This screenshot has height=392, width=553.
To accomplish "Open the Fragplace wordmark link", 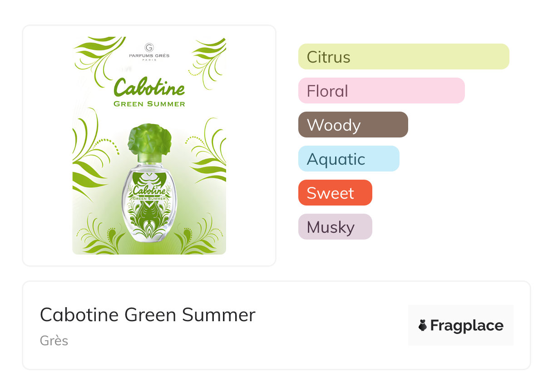I will coord(466,325).
